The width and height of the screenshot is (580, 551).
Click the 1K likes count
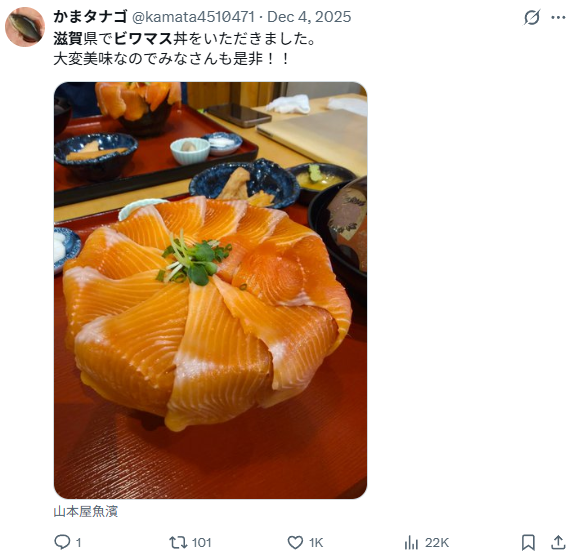click(x=316, y=542)
